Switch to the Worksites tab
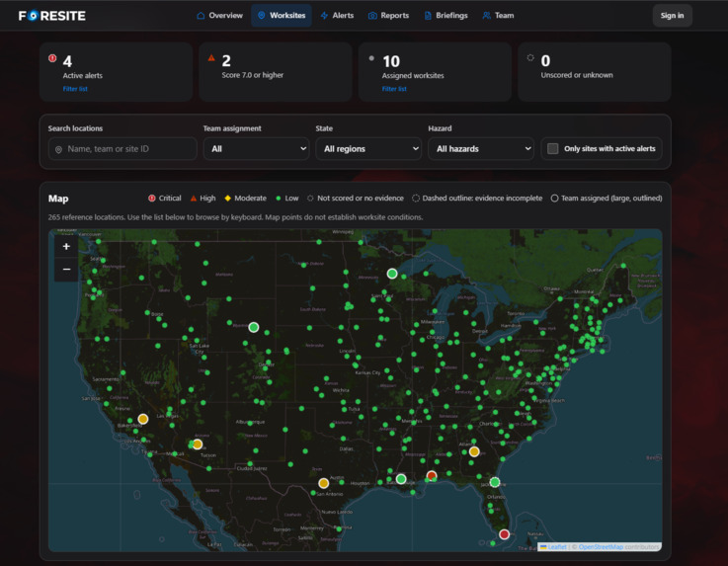728x566 pixels. click(282, 16)
